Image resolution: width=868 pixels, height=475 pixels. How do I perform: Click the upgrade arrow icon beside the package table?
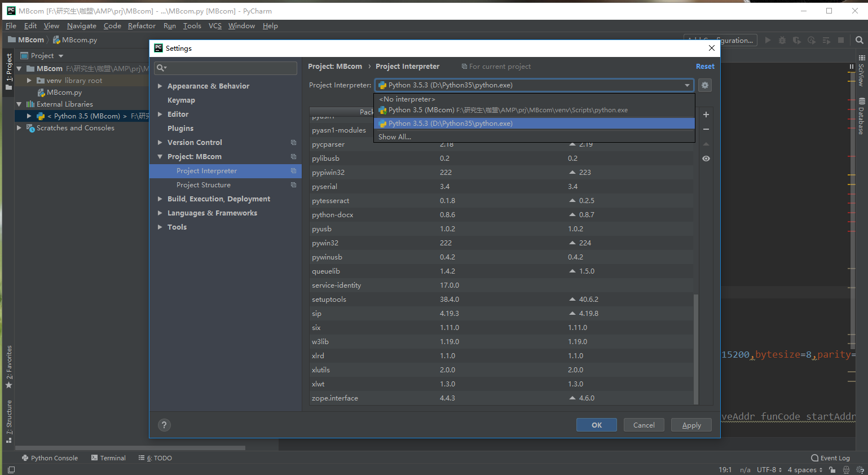pyautogui.click(x=706, y=144)
